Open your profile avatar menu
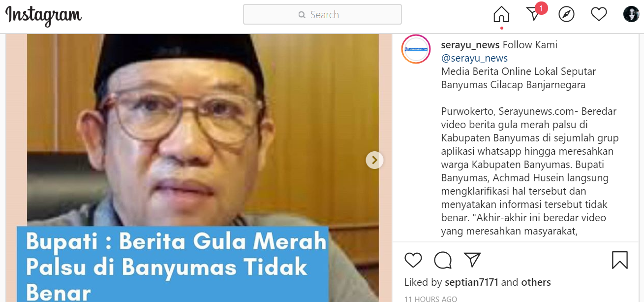 [x=631, y=14]
